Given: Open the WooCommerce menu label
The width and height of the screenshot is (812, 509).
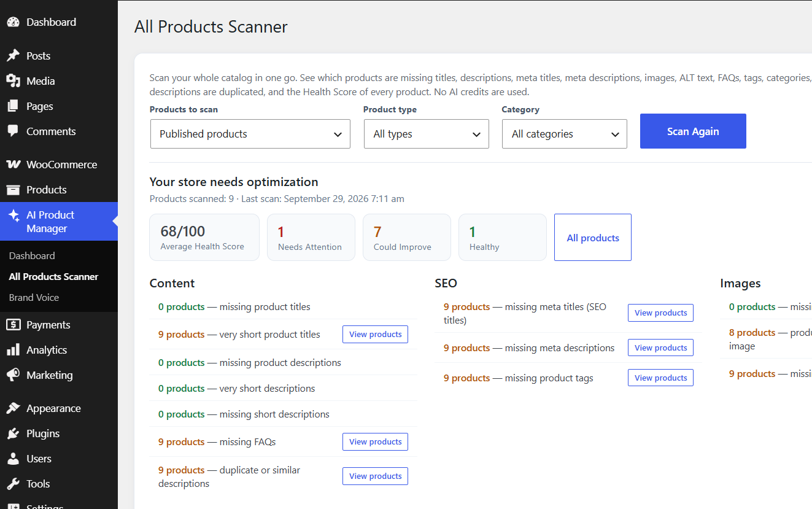Looking at the screenshot, I should (61, 165).
